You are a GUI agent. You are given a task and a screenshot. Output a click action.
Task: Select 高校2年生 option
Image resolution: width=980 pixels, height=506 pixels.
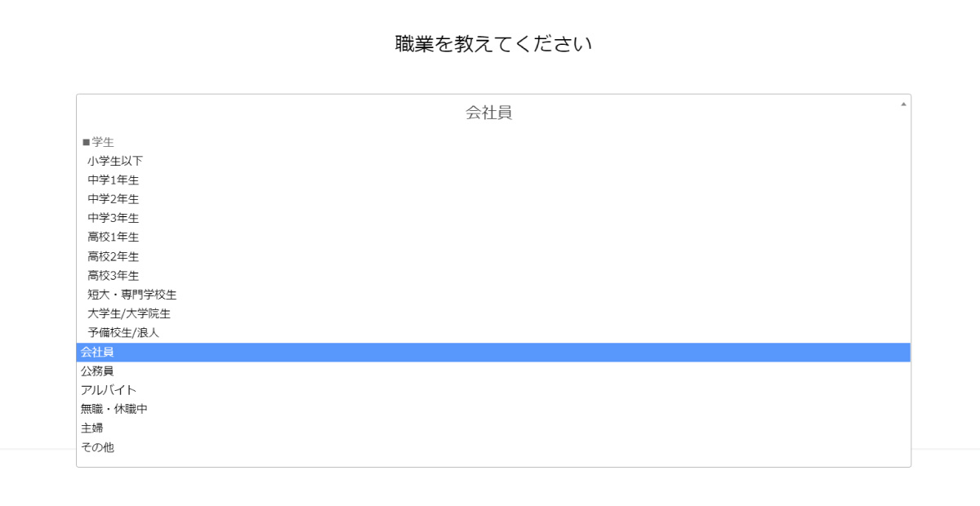point(114,256)
